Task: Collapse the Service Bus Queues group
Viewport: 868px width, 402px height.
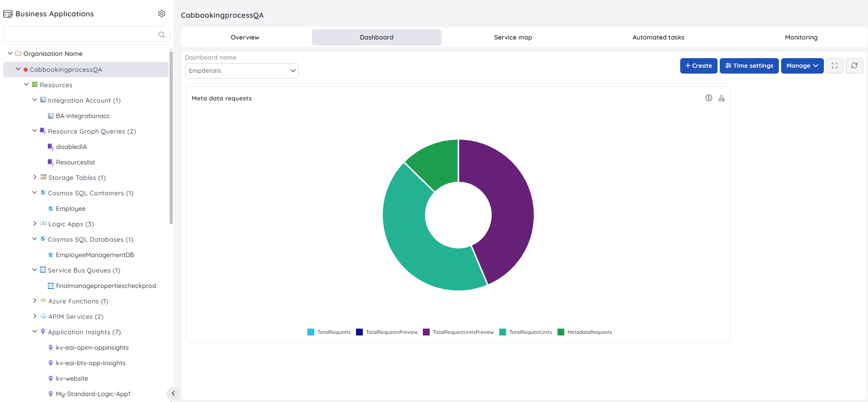Action: coord(35,270)
